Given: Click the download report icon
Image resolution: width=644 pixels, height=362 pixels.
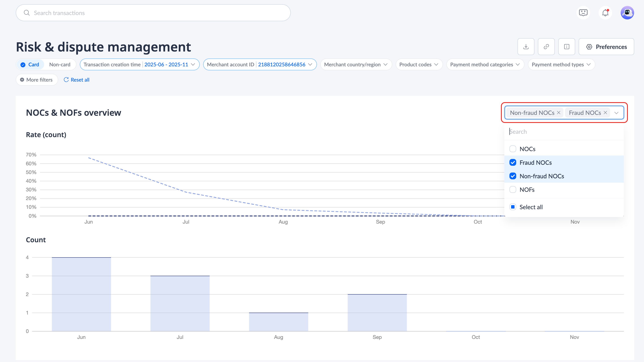Looking at the screenshot, I should (x=526, y=47).
